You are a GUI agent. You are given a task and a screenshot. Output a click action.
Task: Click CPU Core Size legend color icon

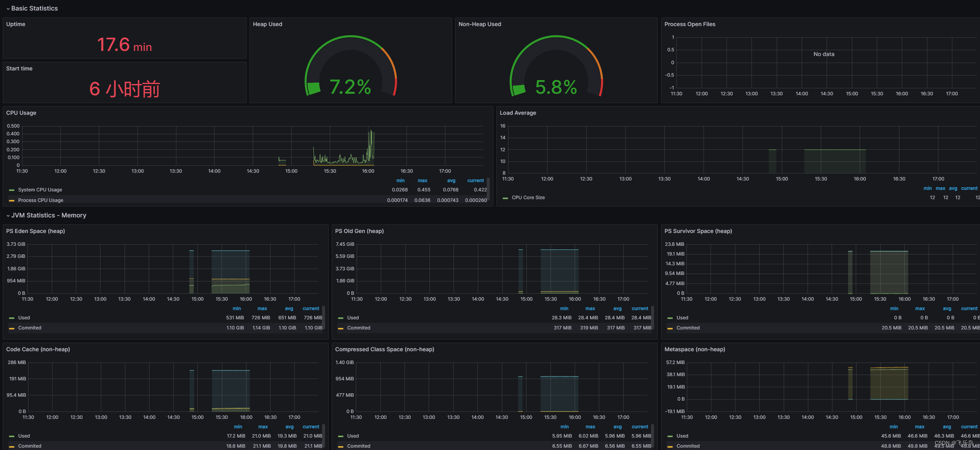pyautogui.click(x=505, y=198)
